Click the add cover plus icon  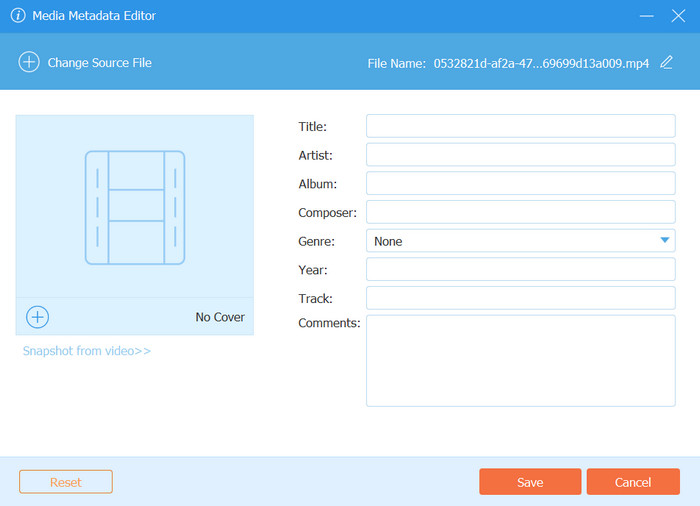click(37, 317)
